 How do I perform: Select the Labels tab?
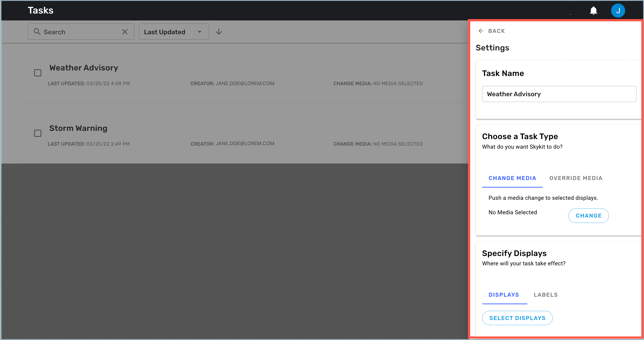(546, 295)
